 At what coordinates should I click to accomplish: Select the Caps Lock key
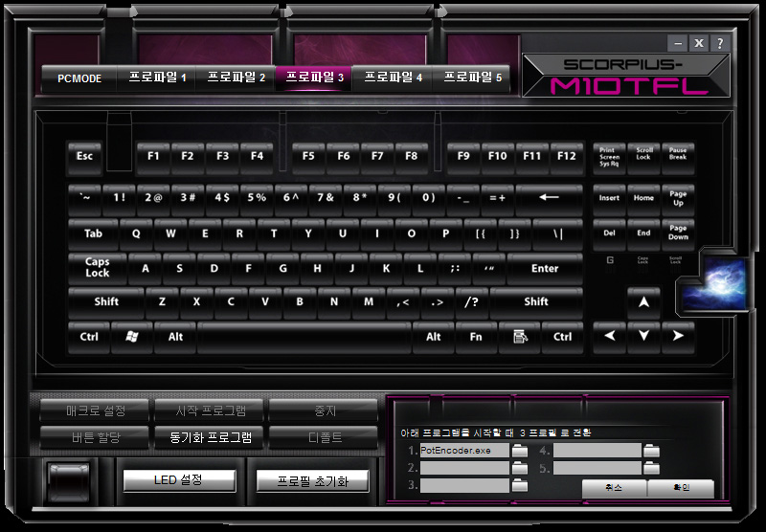[98, 268]
